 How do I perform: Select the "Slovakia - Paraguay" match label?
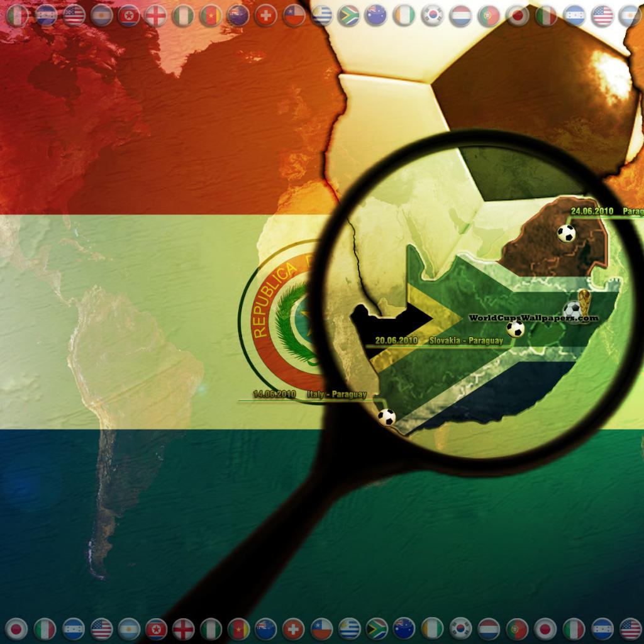click(466, 340)
